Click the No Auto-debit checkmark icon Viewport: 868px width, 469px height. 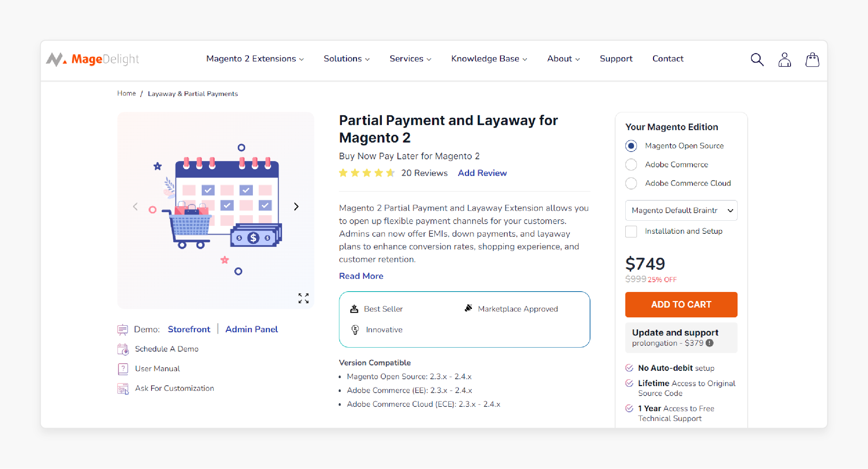(629, 368)
